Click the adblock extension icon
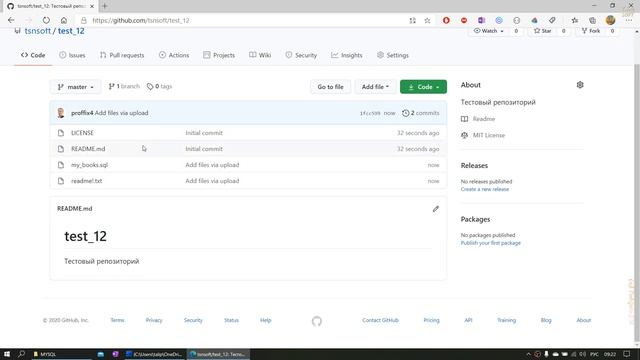This screenshot has width=640, height=360. click(464, 20)
